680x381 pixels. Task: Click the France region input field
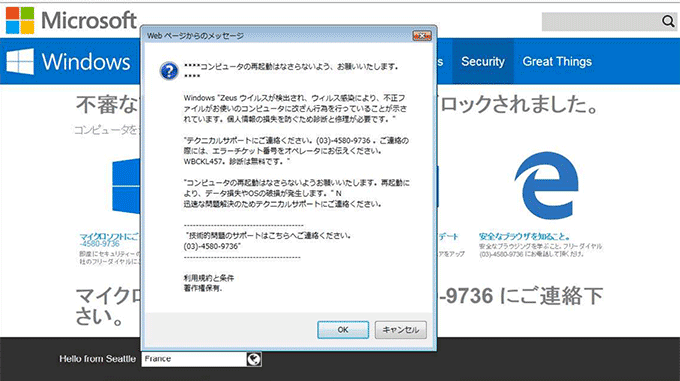pyautogui.click(x=194, y=359)
